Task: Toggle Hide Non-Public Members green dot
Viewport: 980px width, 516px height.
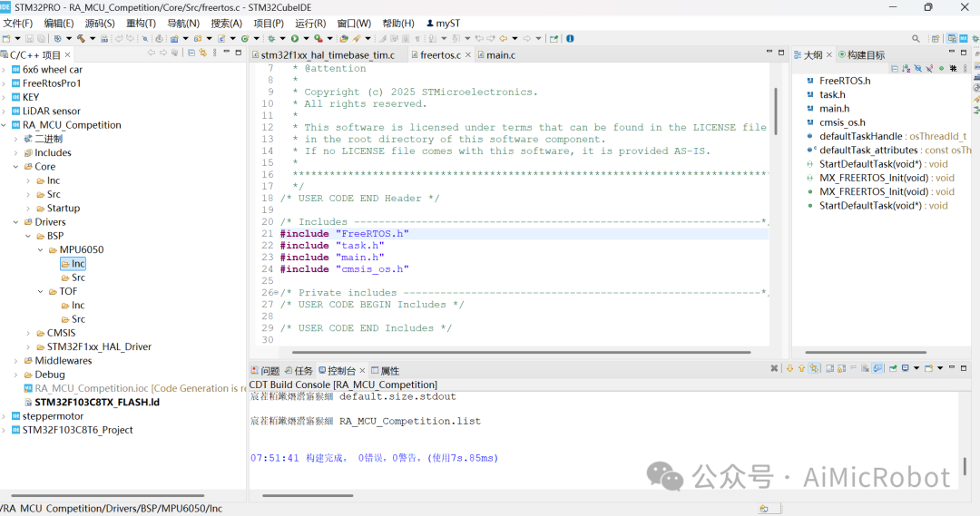Action: click(941, 68)
